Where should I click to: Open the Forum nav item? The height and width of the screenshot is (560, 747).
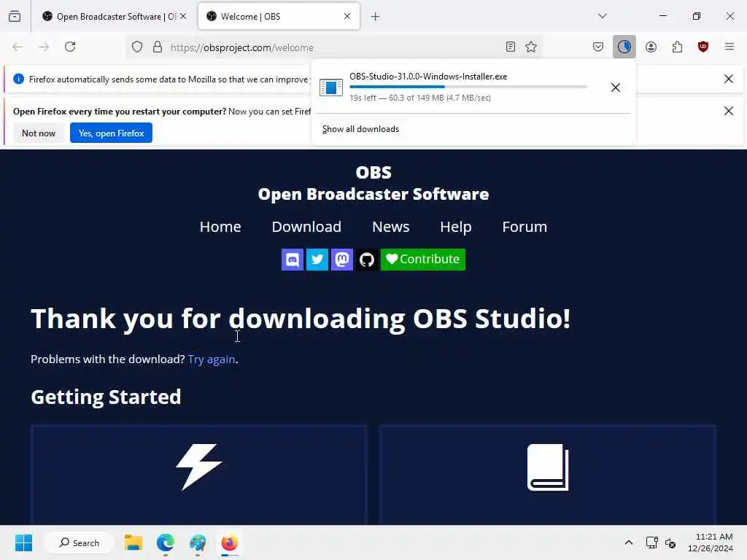(x=525, y=227)
